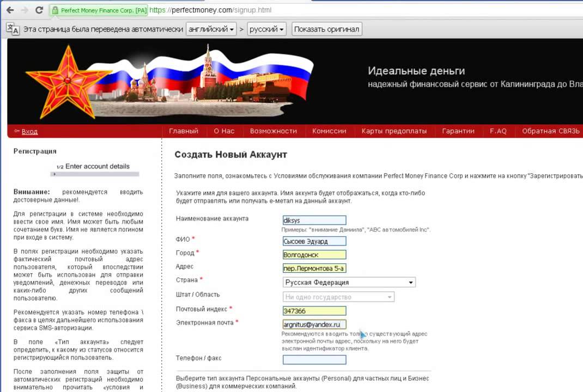Viewport: 583px width, 392px height.
Task: Reload the page with the refresh icon
Action: coord(39,10)
